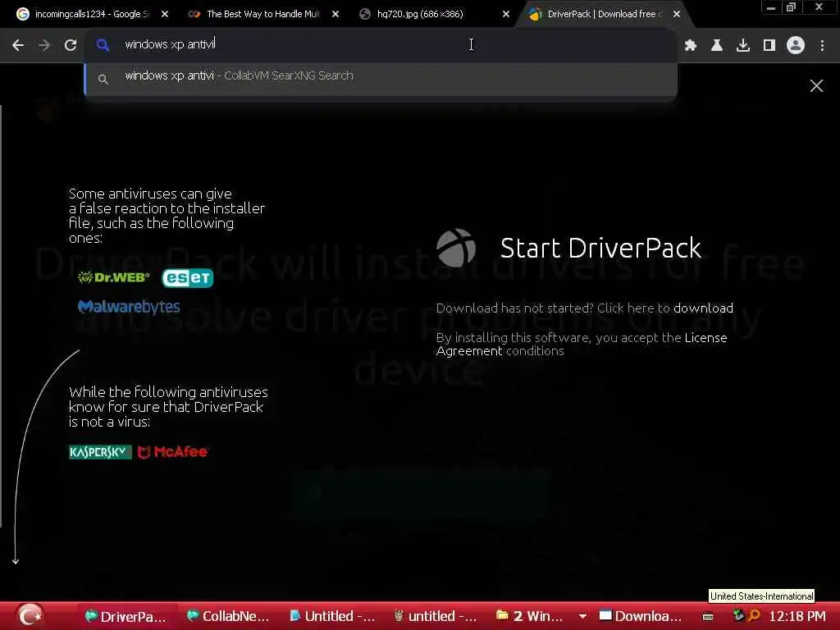Open the three-dot Chrome menu

tap(822, 46)
